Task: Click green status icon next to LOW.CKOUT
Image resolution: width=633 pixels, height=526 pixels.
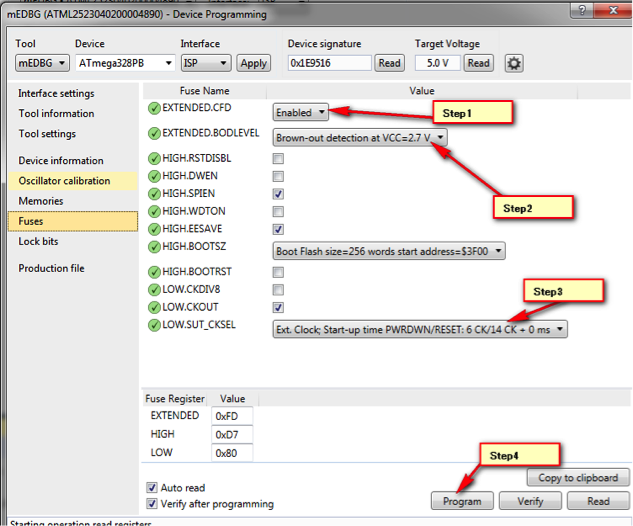Action: point(154,308)
